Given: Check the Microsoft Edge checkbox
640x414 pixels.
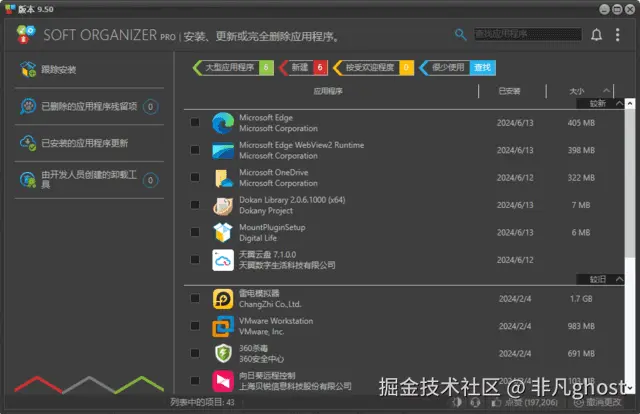Looking at the screenshot, I should [195, 122].
